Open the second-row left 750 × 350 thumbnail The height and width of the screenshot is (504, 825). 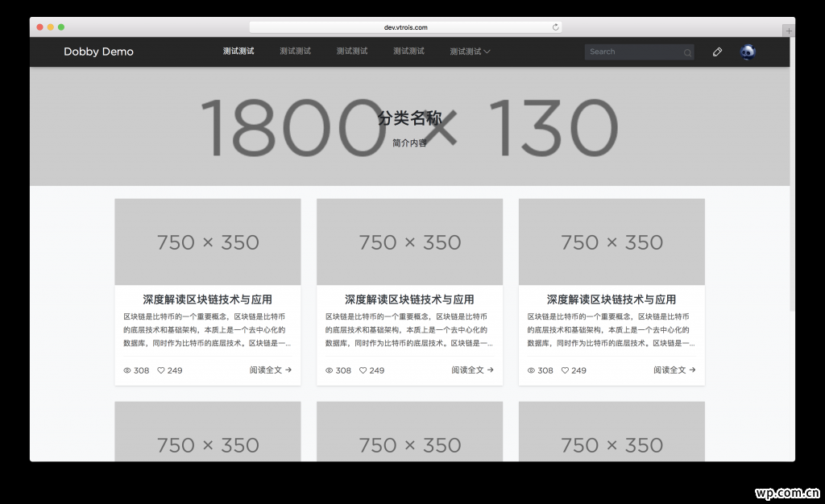coord(208,432)
